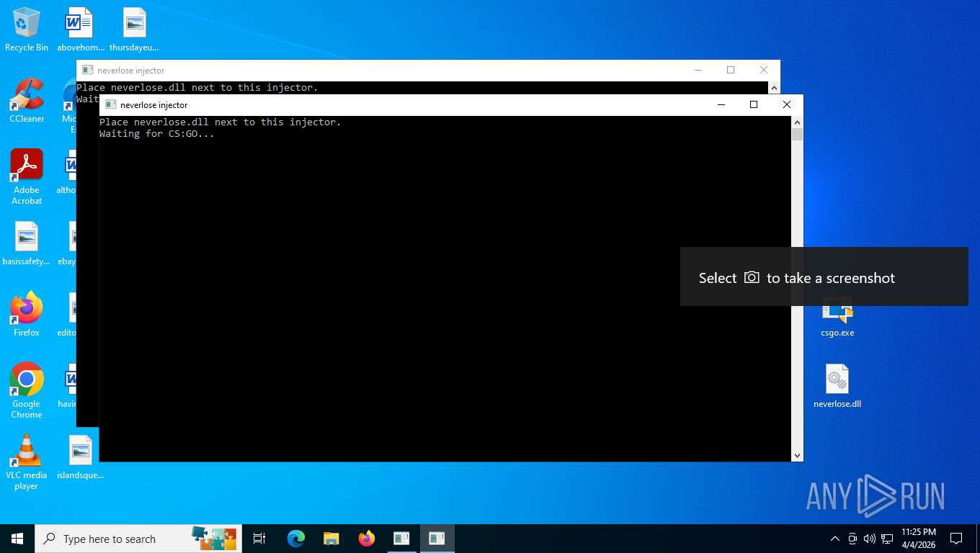Open the Recycle Bin desktop icon
Viewport: 980px width, 553px height.
[27, 30]
